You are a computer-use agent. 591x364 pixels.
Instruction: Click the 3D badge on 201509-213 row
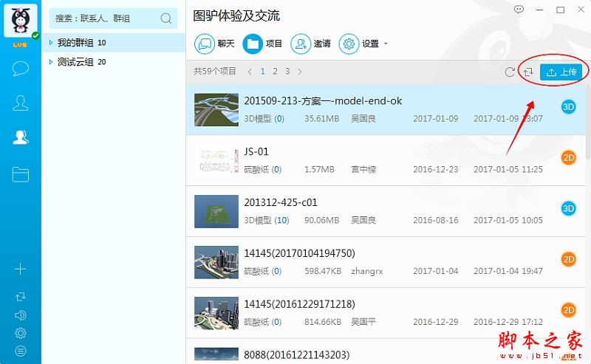coord(568,107)
